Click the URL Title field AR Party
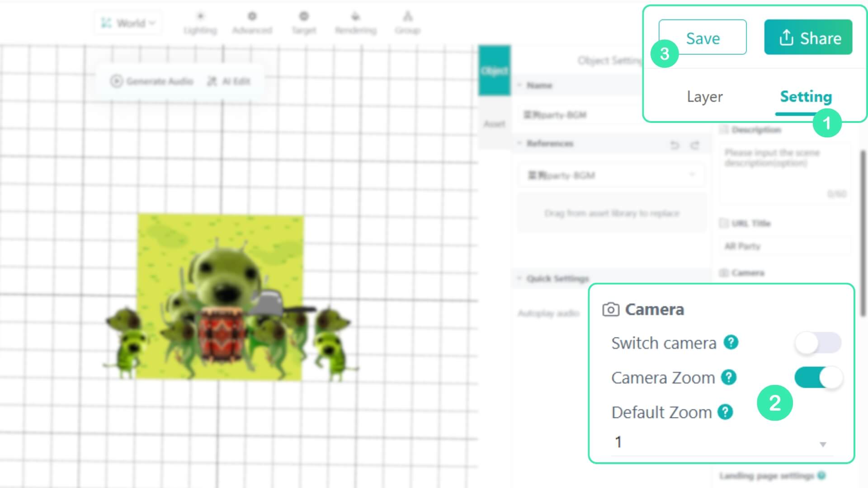The width and height of the screenshot is (868, 488). point(785,246)
